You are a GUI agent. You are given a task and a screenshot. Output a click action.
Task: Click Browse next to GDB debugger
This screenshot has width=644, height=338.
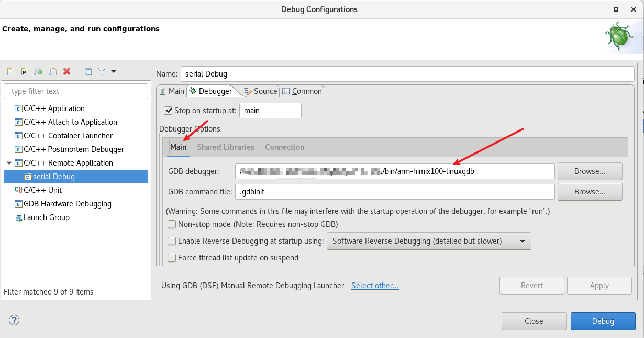[x=590, y=171]
